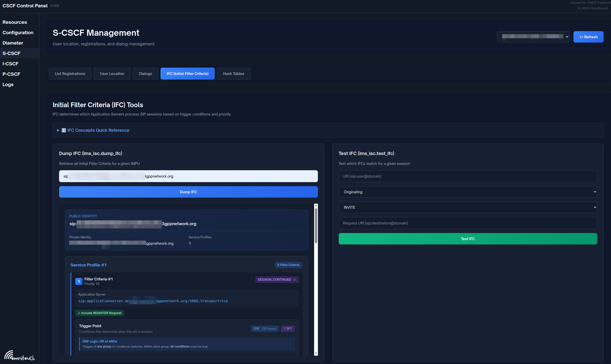Click the 5 Filter Criteria badge
The image size is (611, 364).
point(288,265)
